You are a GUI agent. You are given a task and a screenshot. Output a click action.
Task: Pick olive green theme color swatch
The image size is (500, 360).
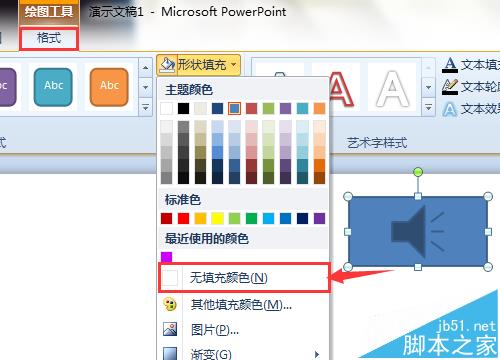[x=269, y=108]
